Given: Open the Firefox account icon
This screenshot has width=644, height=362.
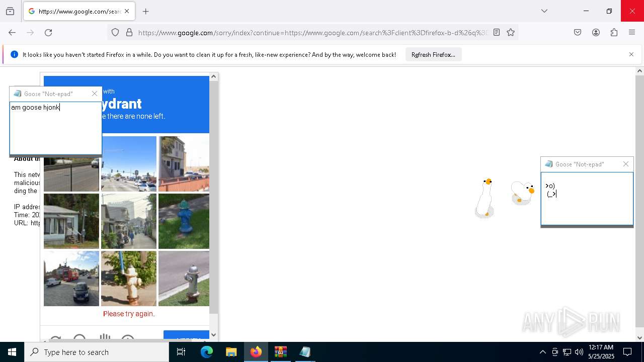Looking at the screenshot, I should click(x=596, y=32).
